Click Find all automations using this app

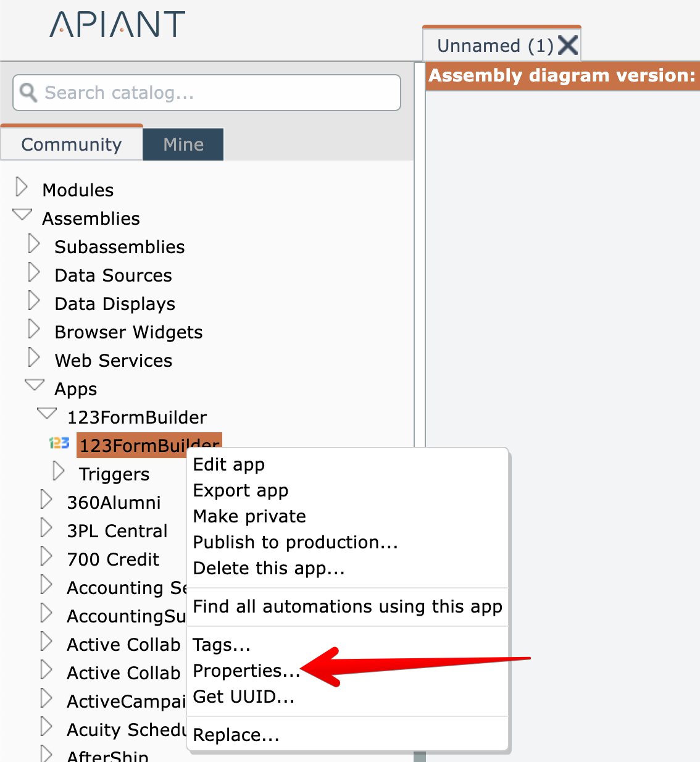click(348, 606)
